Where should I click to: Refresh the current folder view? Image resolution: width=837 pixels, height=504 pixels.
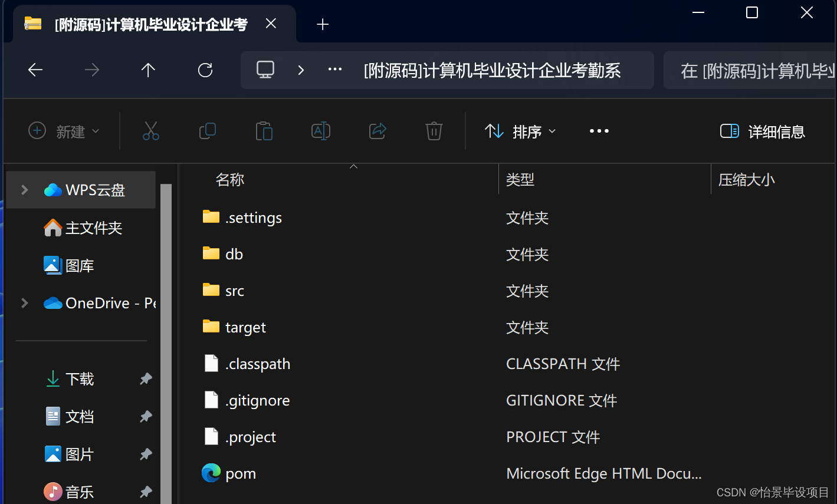205,70
